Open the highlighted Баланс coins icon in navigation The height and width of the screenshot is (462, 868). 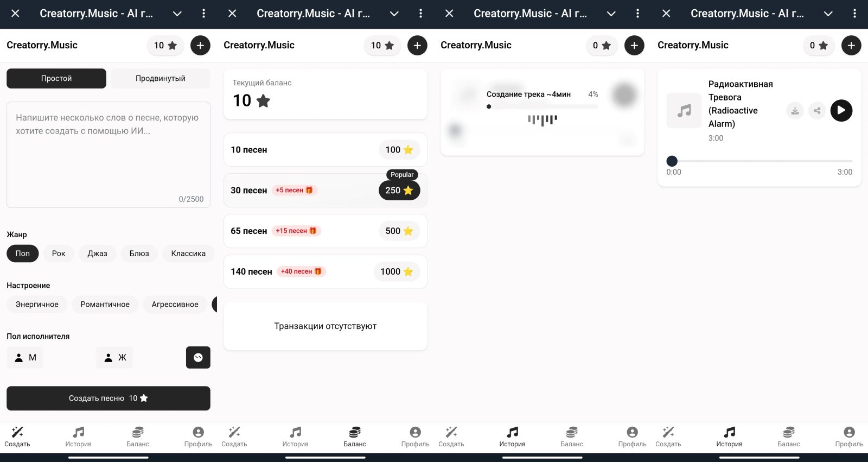[x=355, y=432]
